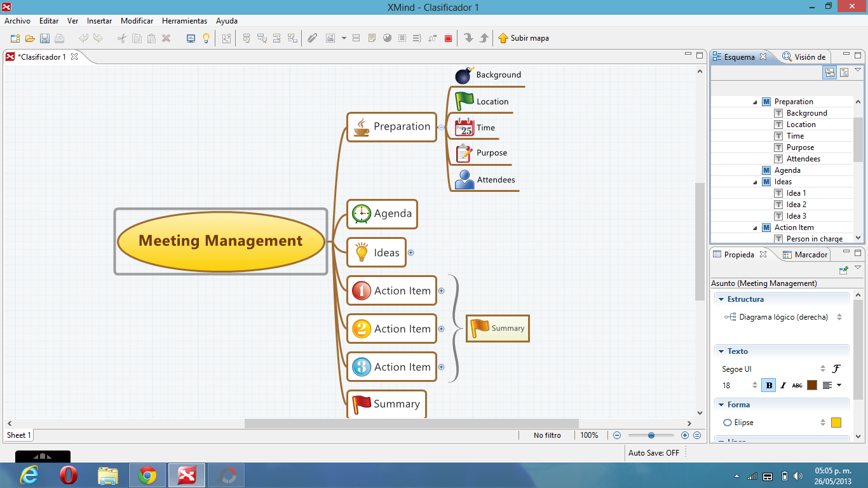This screenshot has height=488, width=868.
Task: Expand the Action Item 1 topic
Action: (x=442, y=291)
